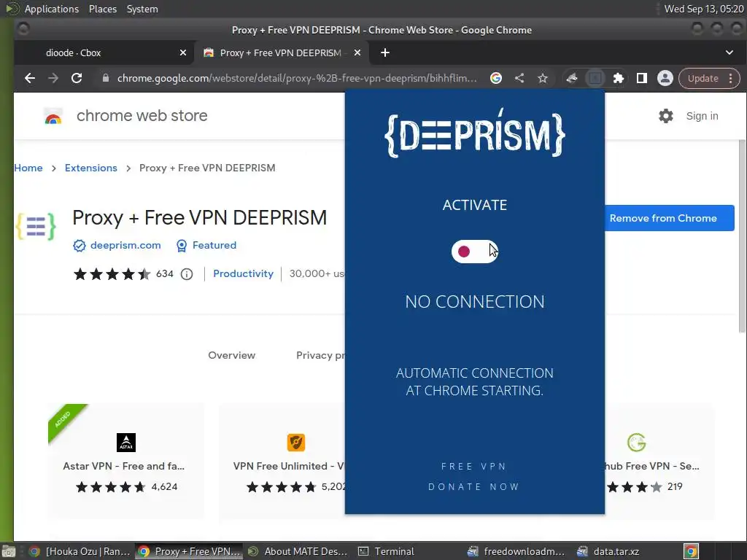Click the Astar VPN logo icon

126,443
